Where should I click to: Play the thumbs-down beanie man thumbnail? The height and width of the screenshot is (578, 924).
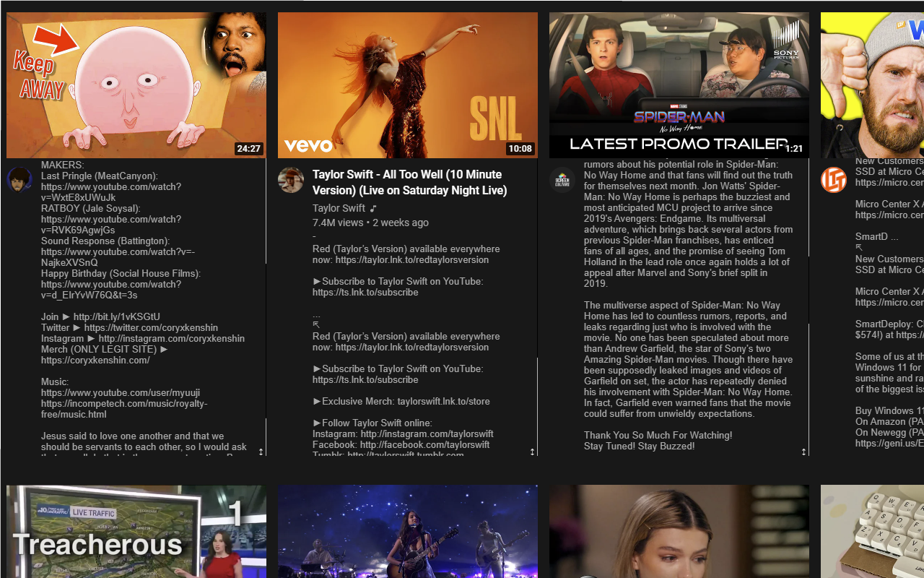click(x=872, y=85)
